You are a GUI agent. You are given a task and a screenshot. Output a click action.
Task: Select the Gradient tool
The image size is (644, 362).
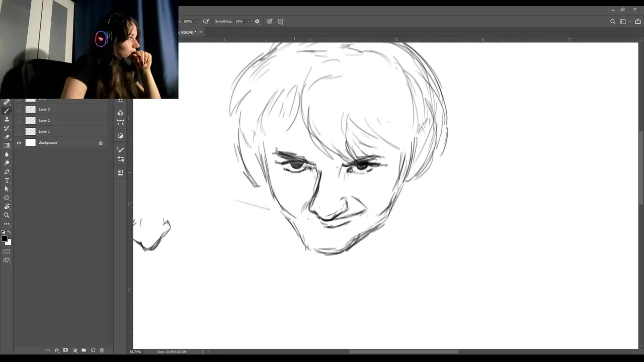[x=7, y=145]
